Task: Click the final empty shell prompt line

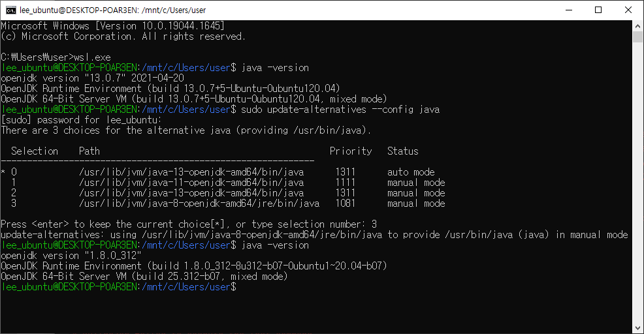Action: [119, 287]
